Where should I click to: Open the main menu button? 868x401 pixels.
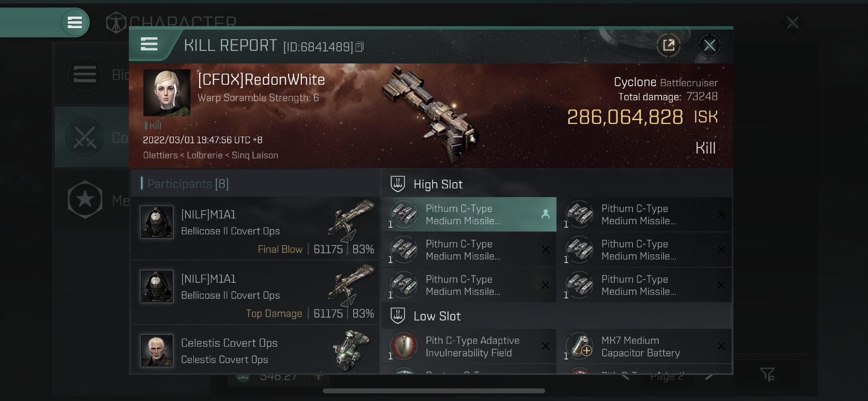75,22
